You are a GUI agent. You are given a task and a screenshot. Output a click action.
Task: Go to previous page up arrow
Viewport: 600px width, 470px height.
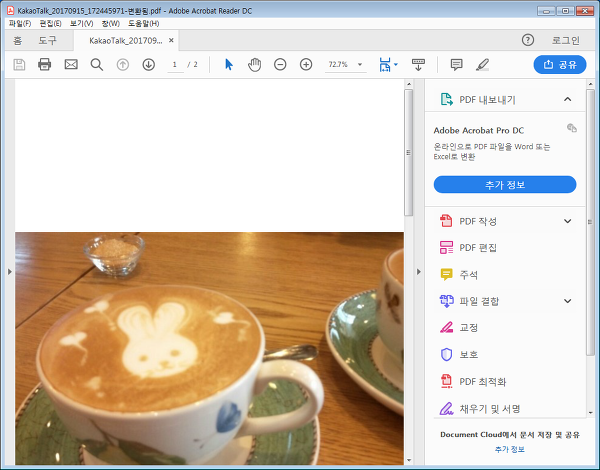[122, 64]
